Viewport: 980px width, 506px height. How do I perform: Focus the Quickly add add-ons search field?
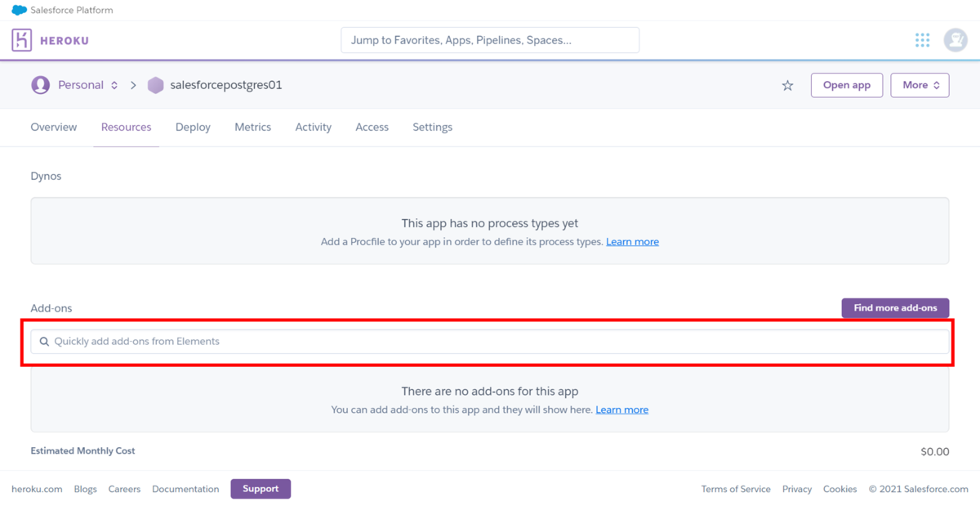pos(490,342)
